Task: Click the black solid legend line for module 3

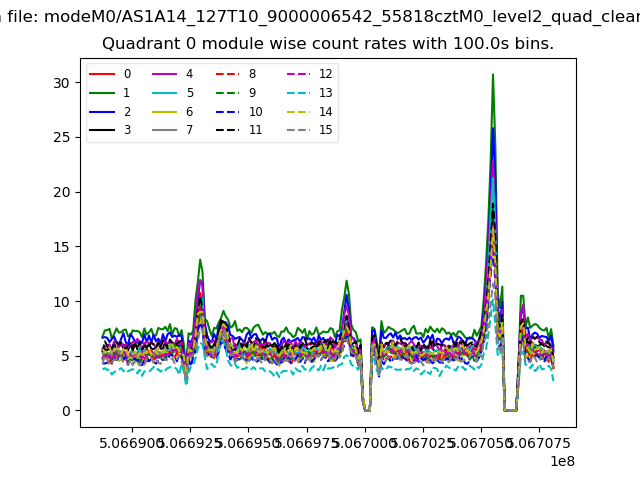Action: coord(103,130)
